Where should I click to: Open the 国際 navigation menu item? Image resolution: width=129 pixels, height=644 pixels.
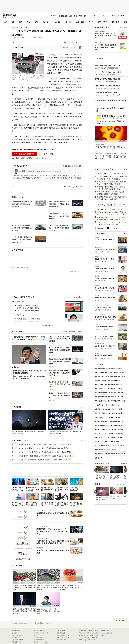(36, 22)
